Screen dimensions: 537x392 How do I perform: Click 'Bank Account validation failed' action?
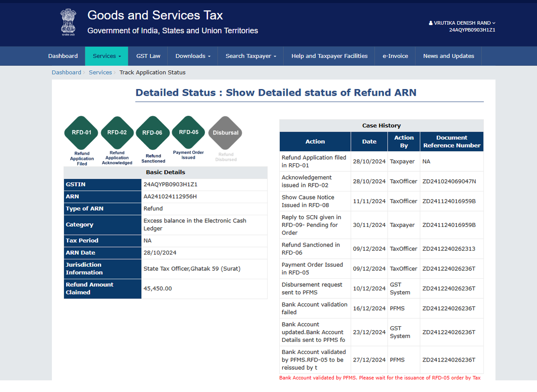pos(314,308)
